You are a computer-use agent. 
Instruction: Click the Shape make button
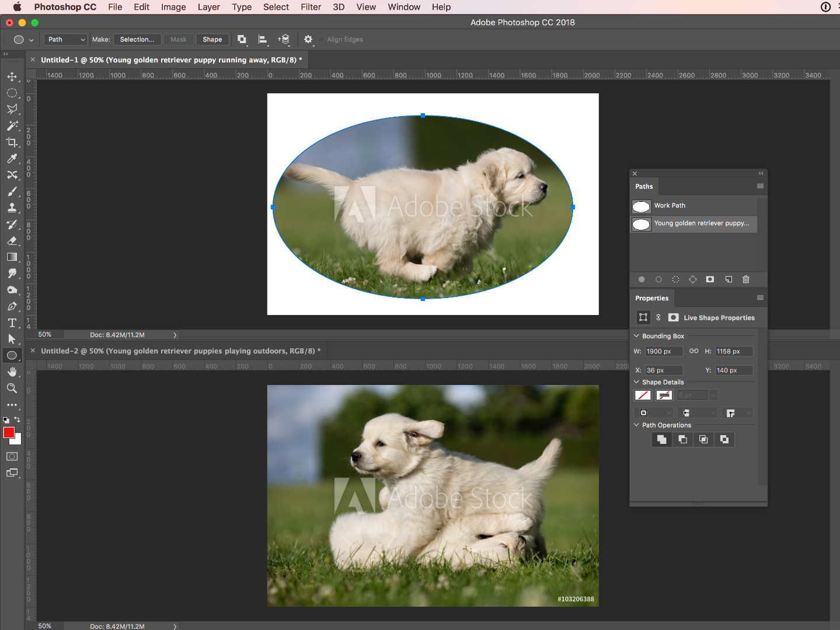click(x=212, y=40)
